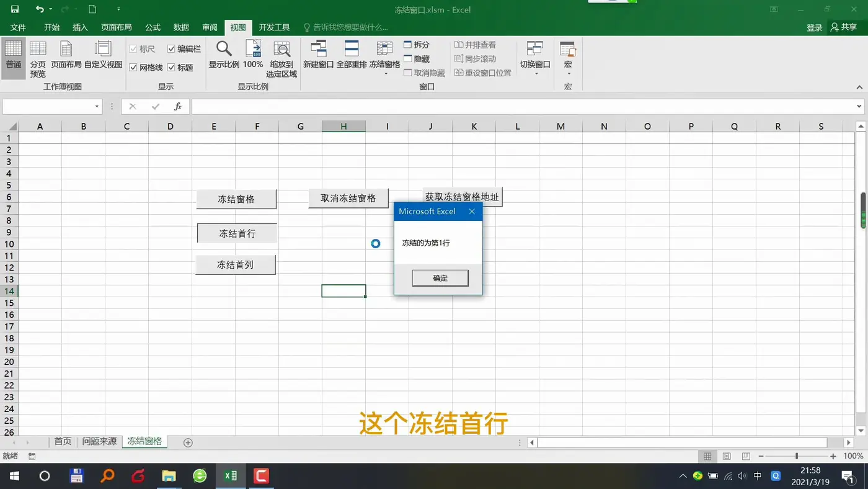Click the macro recording icon in status bar

(x=32, y=456)
